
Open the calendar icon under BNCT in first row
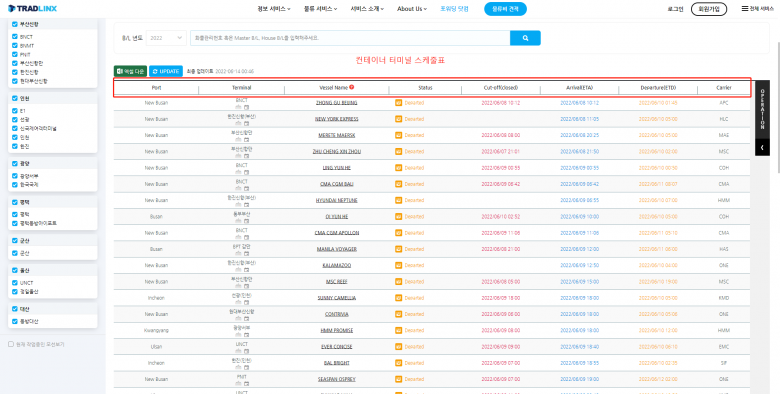coord(246,106)
